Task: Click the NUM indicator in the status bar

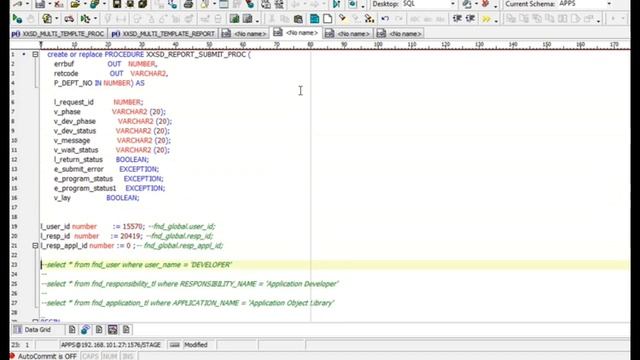Action: (109, 356)
